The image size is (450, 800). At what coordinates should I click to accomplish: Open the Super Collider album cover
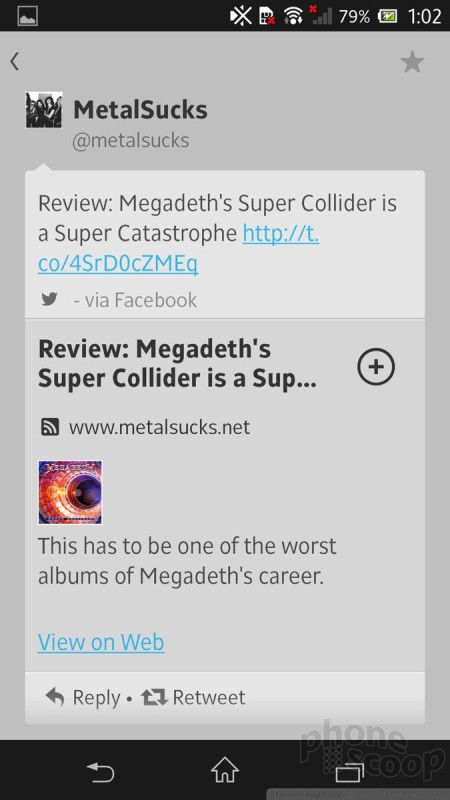coord(70,492)
